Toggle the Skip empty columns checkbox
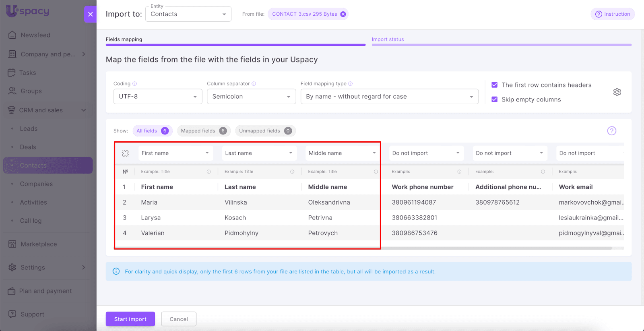The height and width of the screenshot is (331, 644). pos(495,99)
